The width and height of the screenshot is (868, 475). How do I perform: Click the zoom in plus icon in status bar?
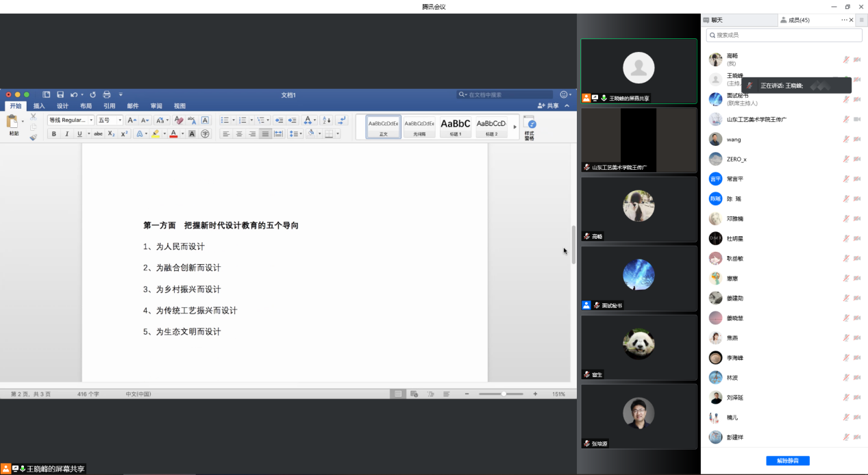tap(535, 394)
